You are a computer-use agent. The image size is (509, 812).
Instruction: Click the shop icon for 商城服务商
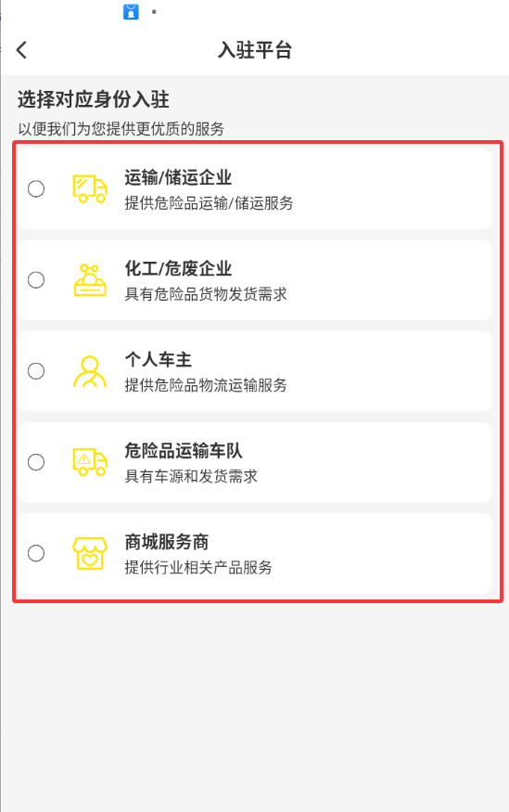pos(90,553)
